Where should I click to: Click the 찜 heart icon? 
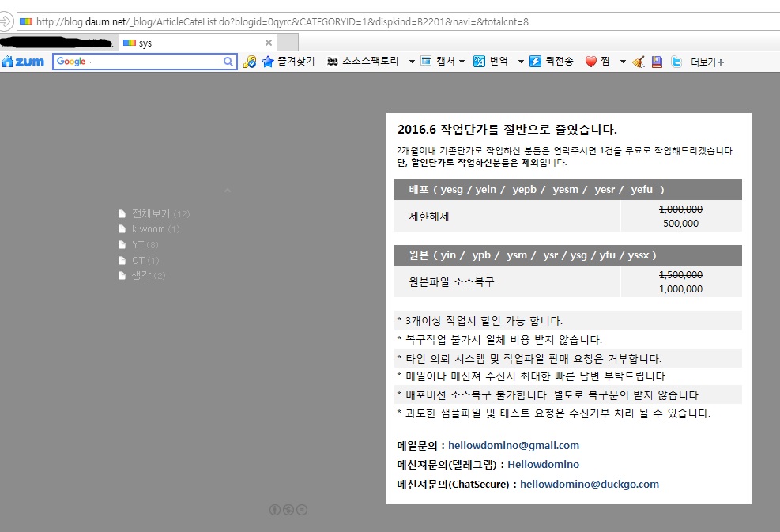[x=590, y=62]
